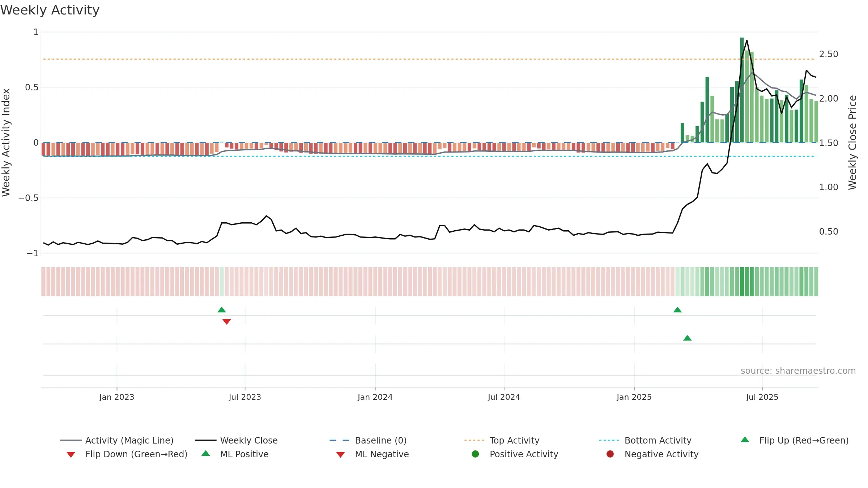The width and height of the screenshot is (868, 488).
Task: Toggle Top Activity legend entry
Action: 502,440
